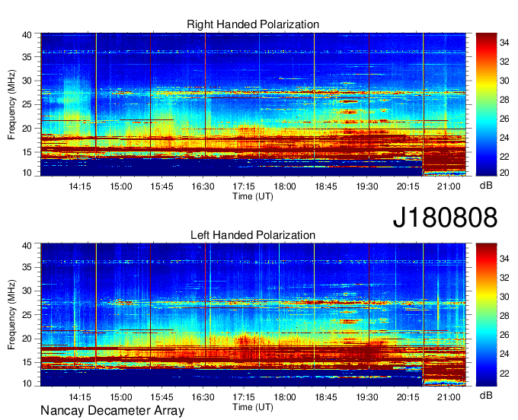Click the 18:45 time tick under Right Handed plot
This screenshot has height=420, width=518.
326,186
